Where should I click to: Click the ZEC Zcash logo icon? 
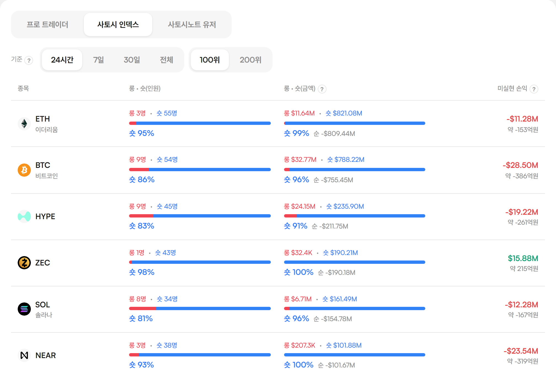[x=24, y=263]
